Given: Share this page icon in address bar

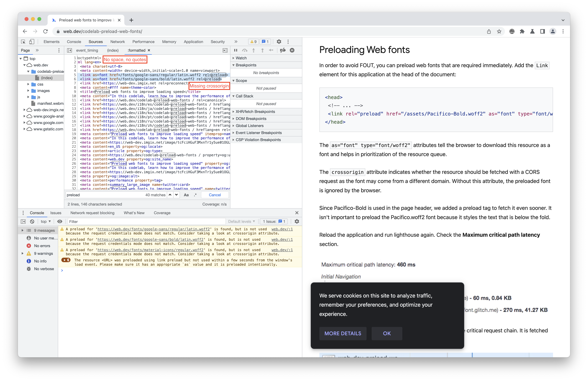Looking at the screenshot, I should pyautogui.click(x=489, y=31).
